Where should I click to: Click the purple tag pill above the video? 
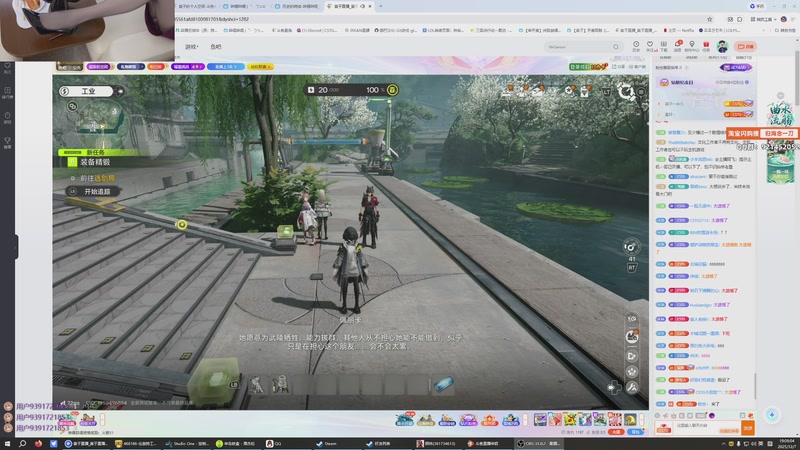coord(187,67)
